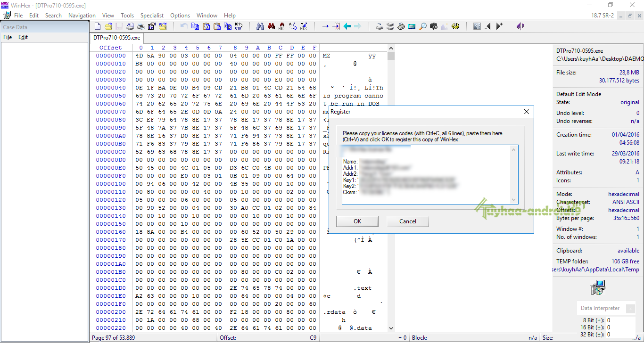
Task: Open the Case Data File menu
Action: pyautogui.click(x=8, y=37)
